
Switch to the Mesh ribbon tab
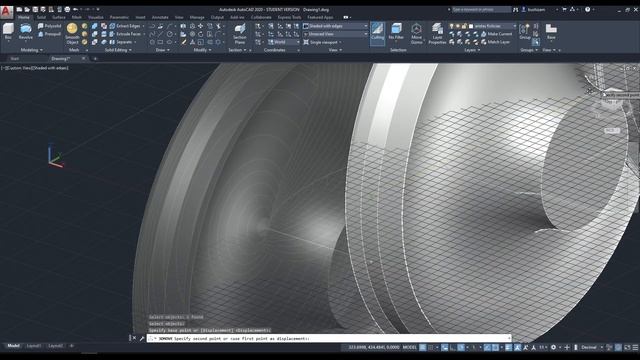(x=77, y=18)
